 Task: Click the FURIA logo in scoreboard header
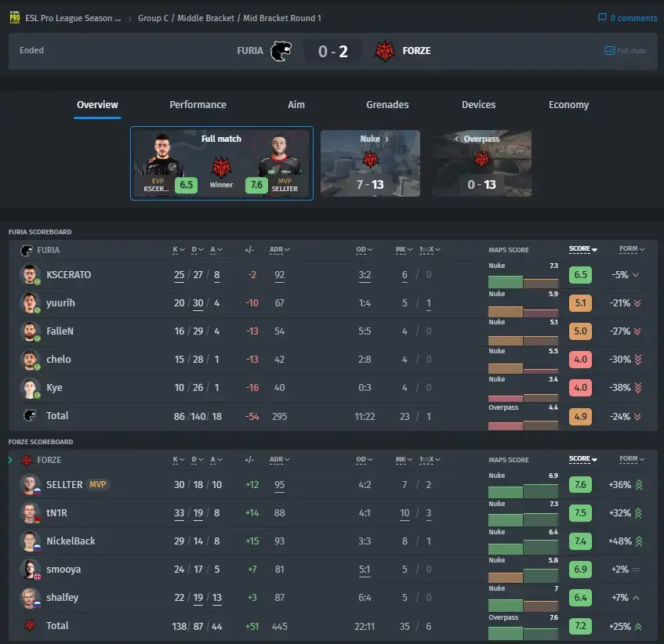(x=26, y=251)
